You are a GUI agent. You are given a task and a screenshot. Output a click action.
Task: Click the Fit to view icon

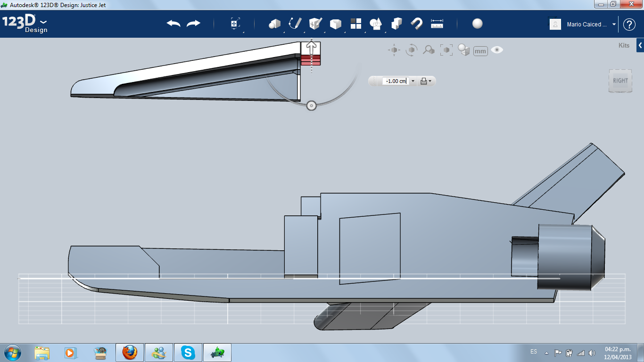point(446,50)
